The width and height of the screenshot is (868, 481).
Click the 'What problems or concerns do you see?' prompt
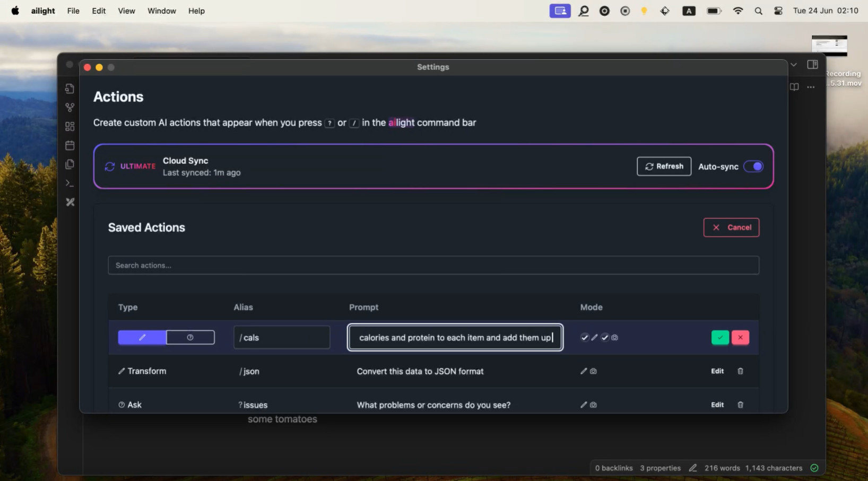point(433,405)
